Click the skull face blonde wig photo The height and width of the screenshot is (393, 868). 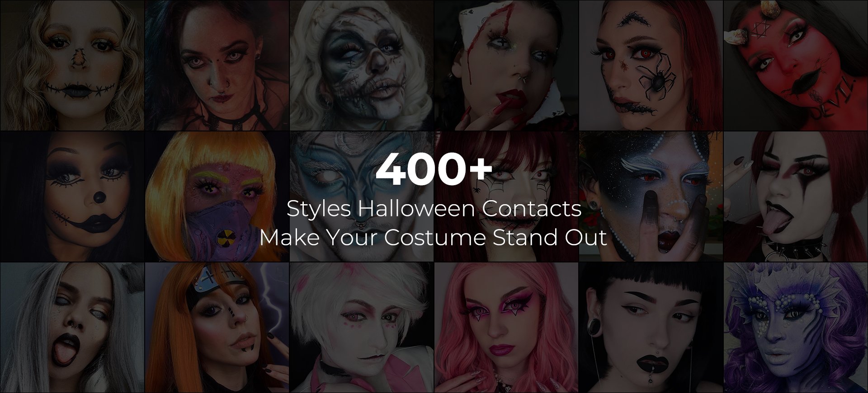[x=362, y=65]
